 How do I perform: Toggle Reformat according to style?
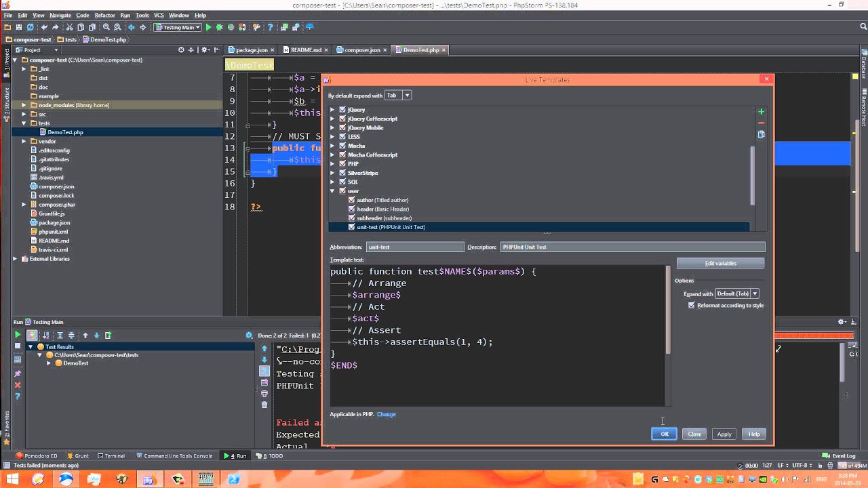point(691,305)
